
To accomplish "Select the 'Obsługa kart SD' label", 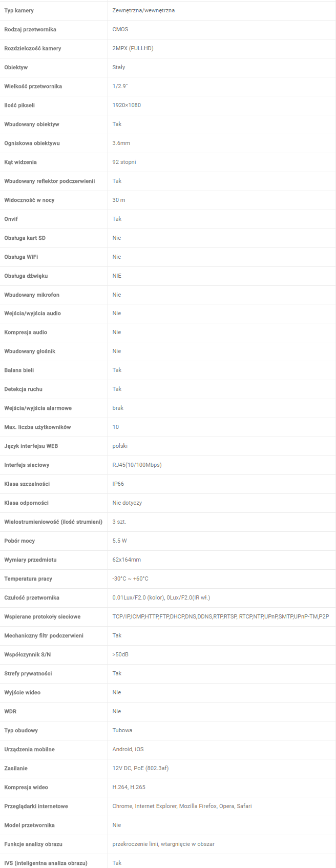I will coord(25,238).
